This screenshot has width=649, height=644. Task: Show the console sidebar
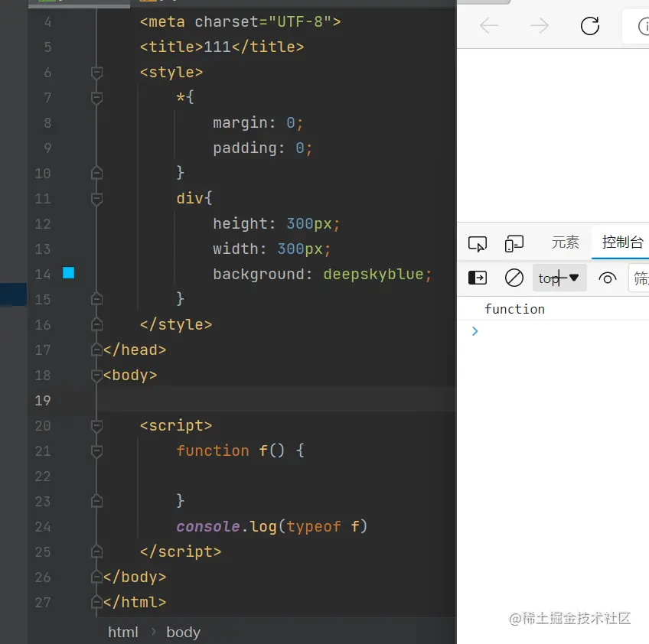click(477, 278)
